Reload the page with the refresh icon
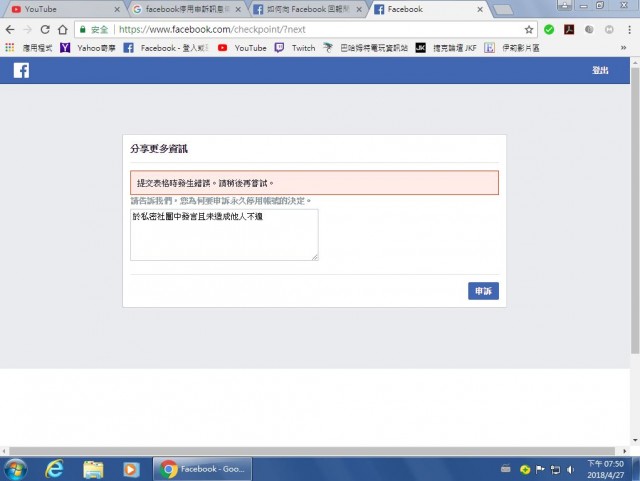This screenshot has width=640, height=481. [45, 30]
